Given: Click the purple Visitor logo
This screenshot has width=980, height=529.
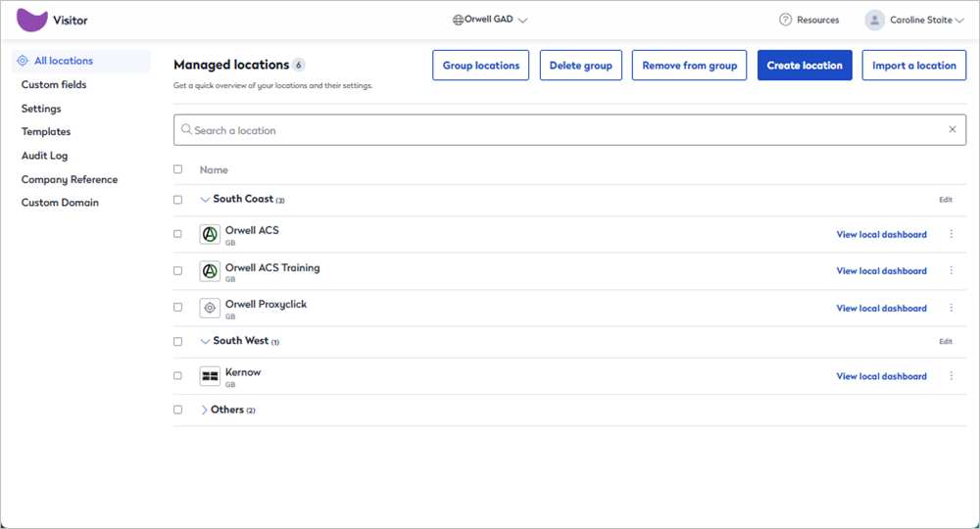Looking at the screenshot, I should click(x=32, y=20).
